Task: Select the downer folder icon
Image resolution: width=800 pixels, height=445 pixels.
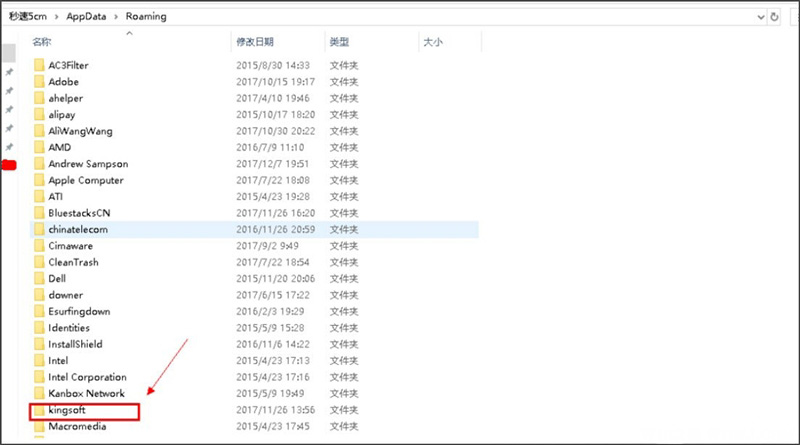Action: (x=39, y=295)
